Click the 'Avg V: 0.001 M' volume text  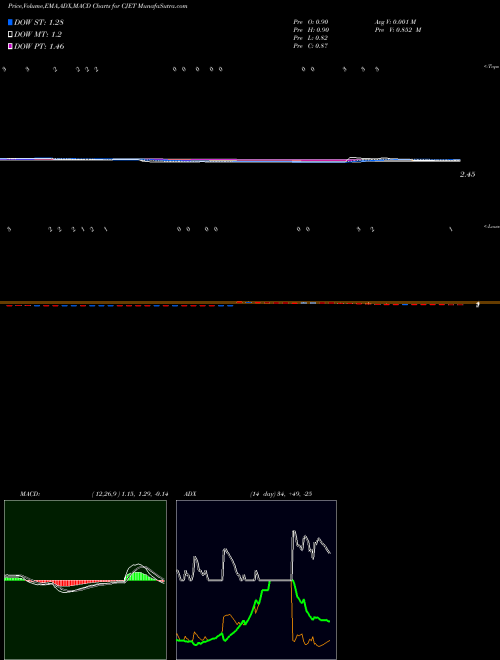[395, 21]
